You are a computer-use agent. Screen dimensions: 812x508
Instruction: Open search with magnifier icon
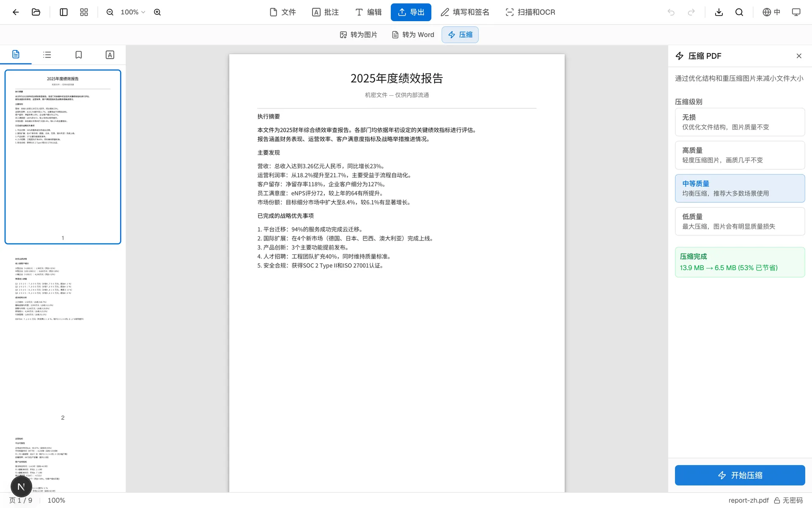pos(739,12)
